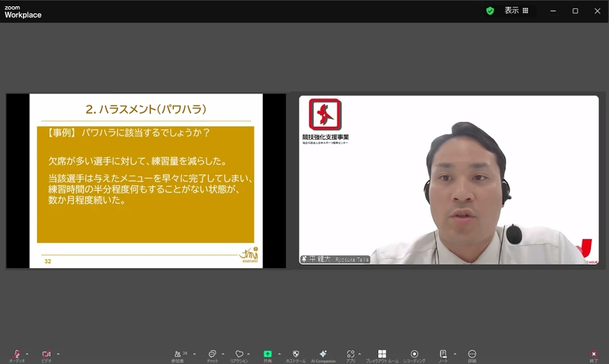
Task: Click green encryption shield icon
Action: coord(490,11)
